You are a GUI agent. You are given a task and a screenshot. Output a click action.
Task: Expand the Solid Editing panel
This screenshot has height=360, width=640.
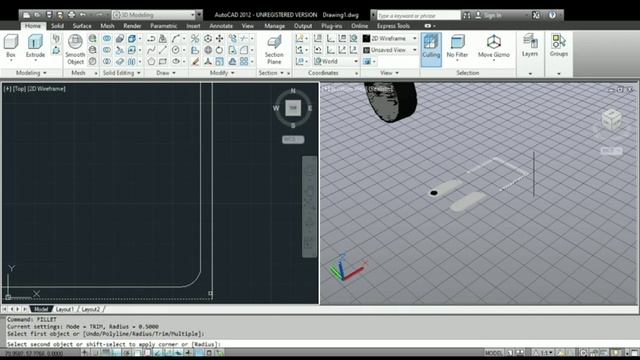(121, 73)
